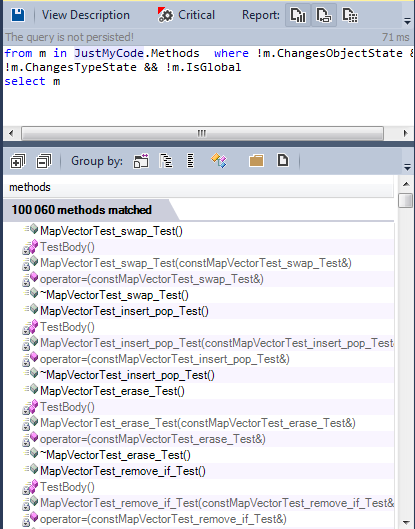
Task: Select the flat list grouping icon
Action: coord(191,161)
